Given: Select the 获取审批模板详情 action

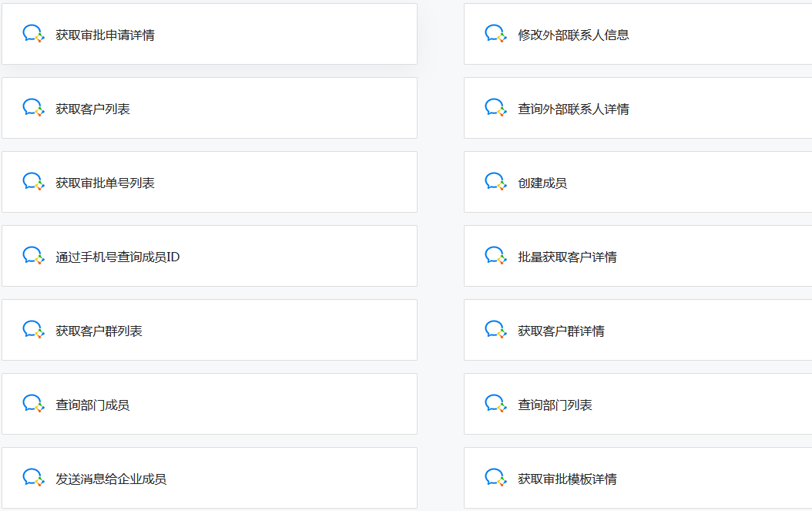Looking at the screenshot, I should point(638,478).
